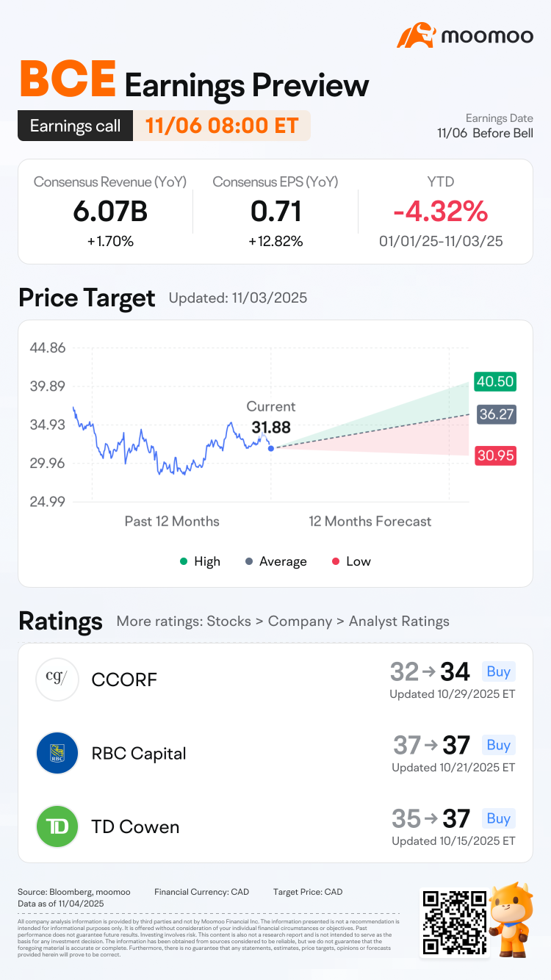
Task: Click the green High legend dot
Action: [x=183, y=561]
